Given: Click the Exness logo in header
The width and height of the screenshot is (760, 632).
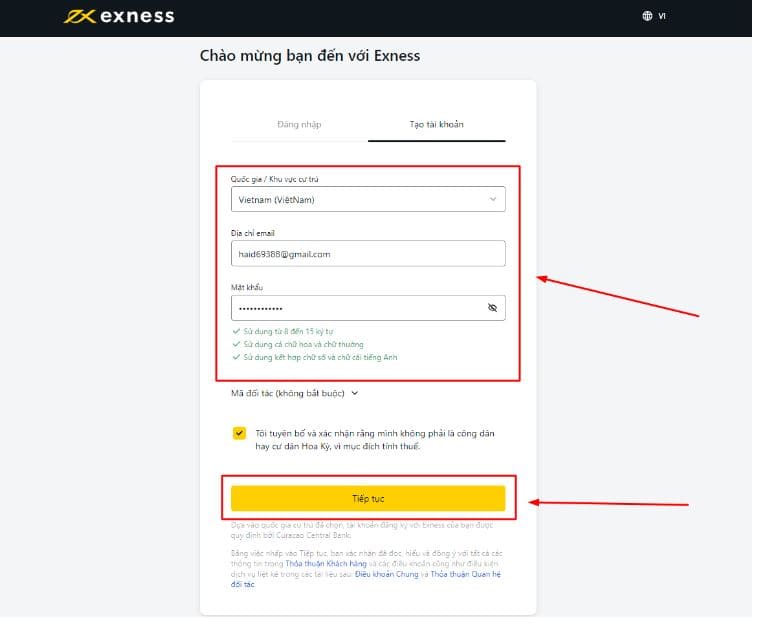Looking at the screenshot, I should point(118,16).
